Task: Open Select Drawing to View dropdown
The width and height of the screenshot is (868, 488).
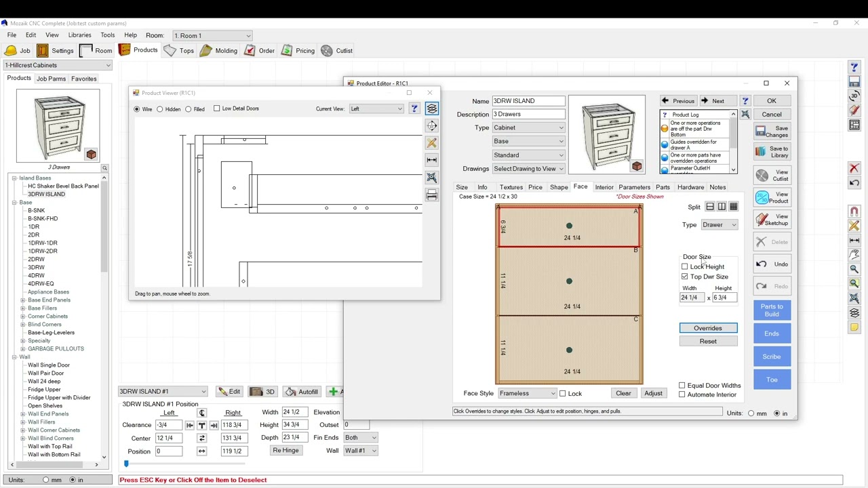Action: click(x=528, y=169)
